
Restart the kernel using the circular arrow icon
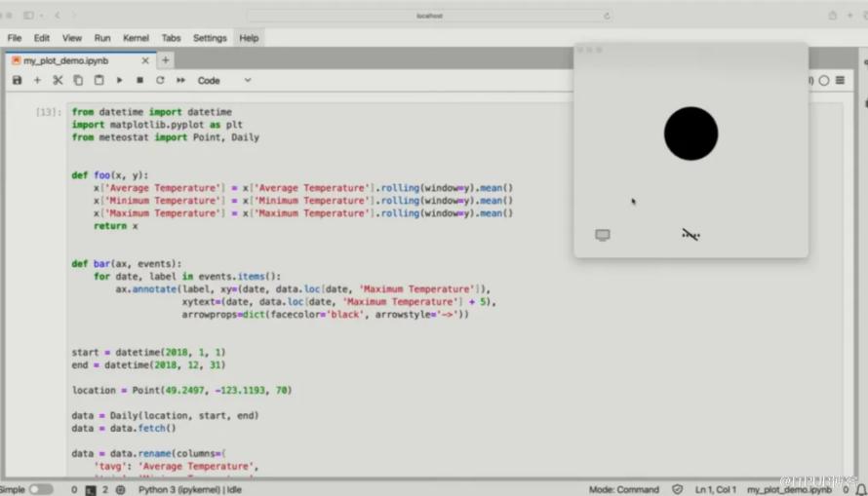coord(160,80)
